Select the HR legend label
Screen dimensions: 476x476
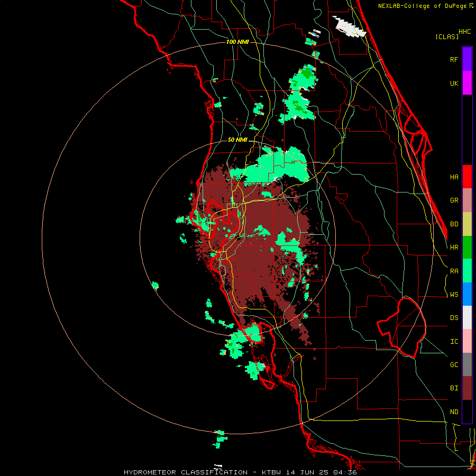coord(454,248)
